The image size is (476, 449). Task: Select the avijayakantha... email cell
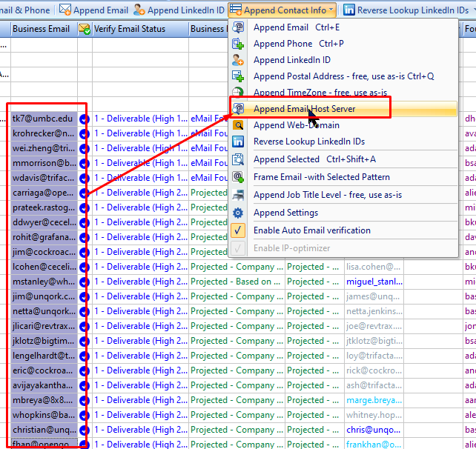(44, 385)
